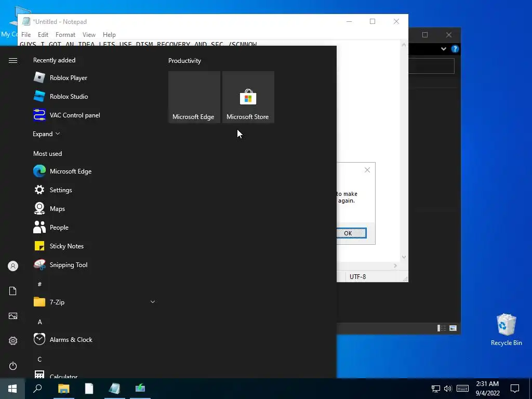Click UTF-8 encoding in Notepad status bar

click(x=357, y=276)
